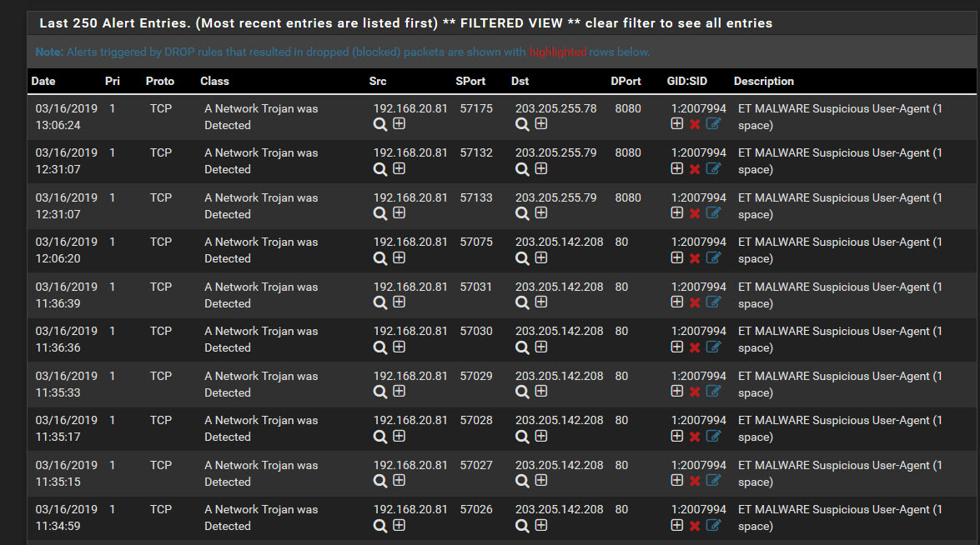
Task: Click the Src column header
Action: click(378, 81)
